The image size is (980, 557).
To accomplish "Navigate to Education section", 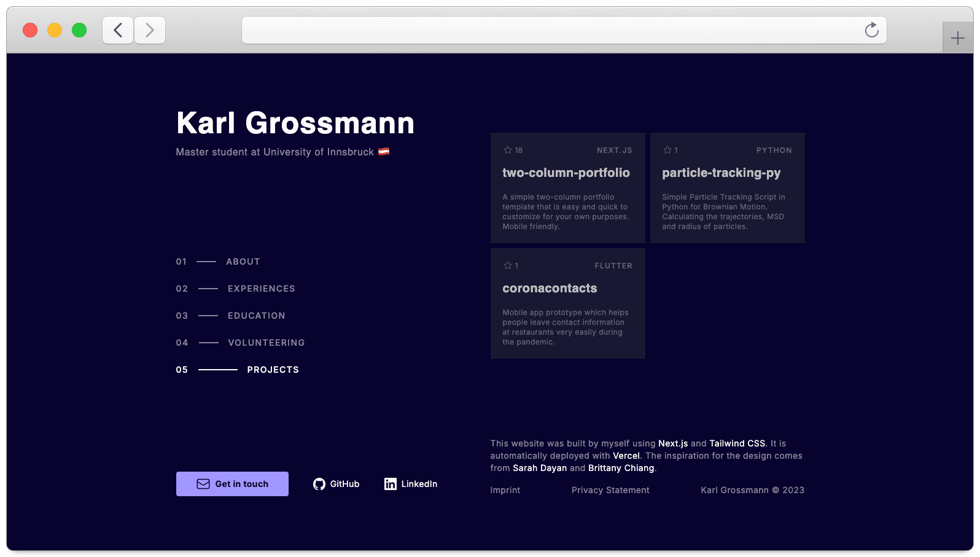I will (x=257, y=316).
